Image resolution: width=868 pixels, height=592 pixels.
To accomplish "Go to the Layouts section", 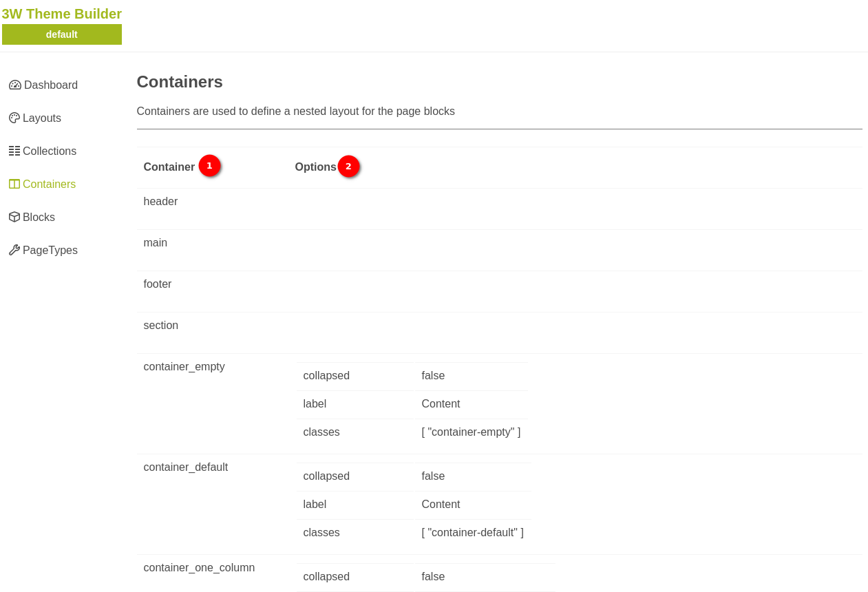I will tap(42, 118).
